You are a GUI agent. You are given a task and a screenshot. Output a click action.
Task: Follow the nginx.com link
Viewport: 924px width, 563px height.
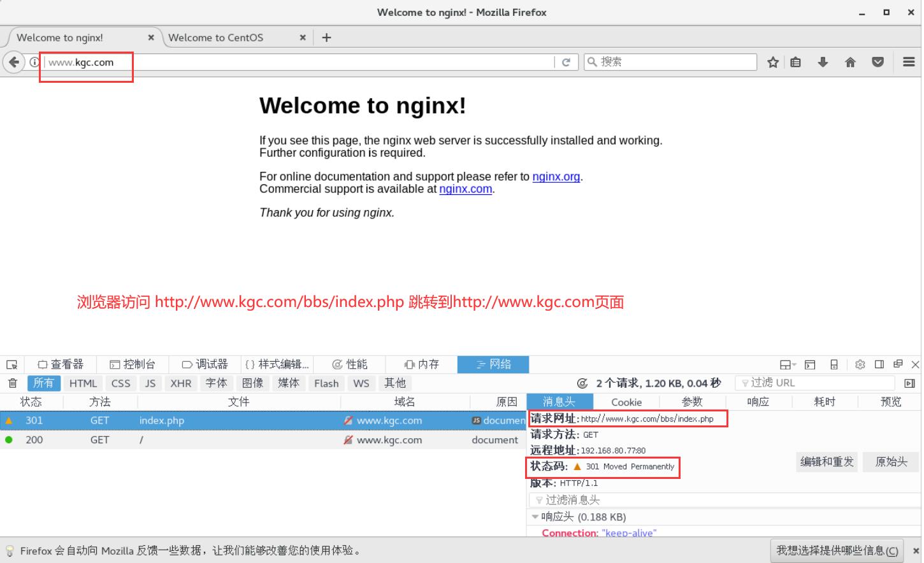point(466,189)
